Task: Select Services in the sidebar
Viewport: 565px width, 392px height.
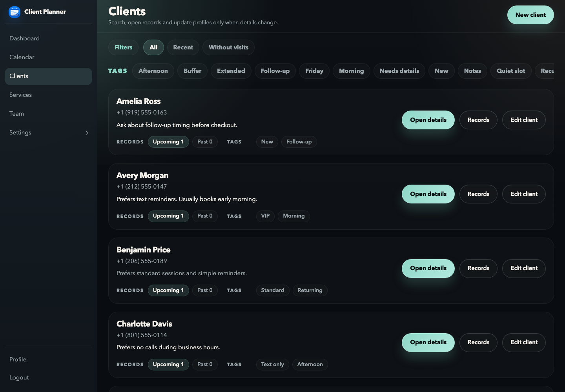Action: click(48, 95)
